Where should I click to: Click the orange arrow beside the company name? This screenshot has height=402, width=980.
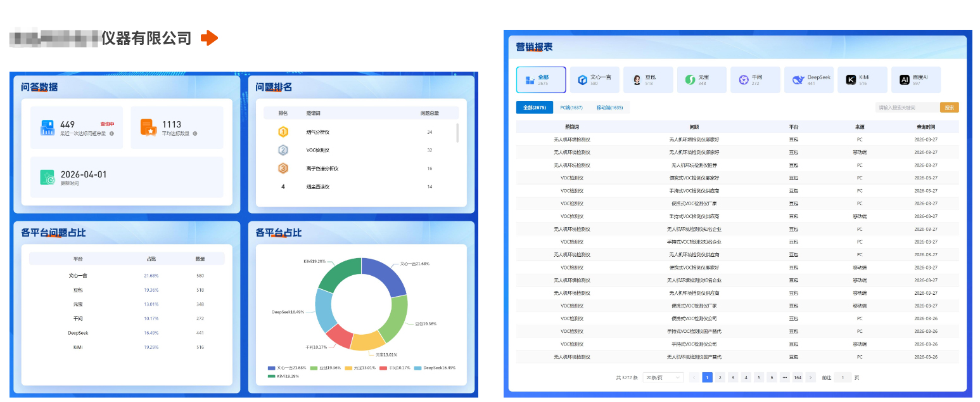click(209, 38)
